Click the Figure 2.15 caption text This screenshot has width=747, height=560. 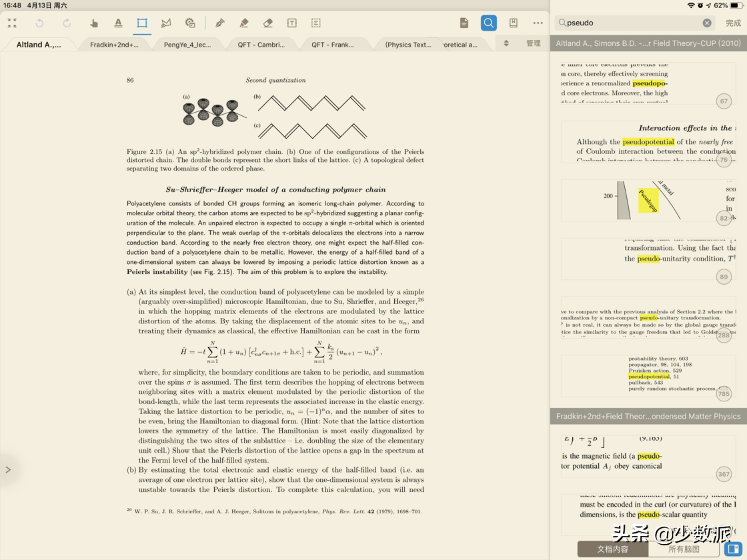(275, 160)
